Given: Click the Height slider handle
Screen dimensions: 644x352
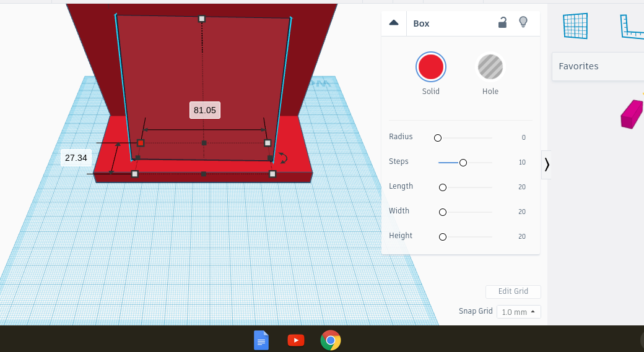Looking at the screenshot, I should (x=442, y=237).
